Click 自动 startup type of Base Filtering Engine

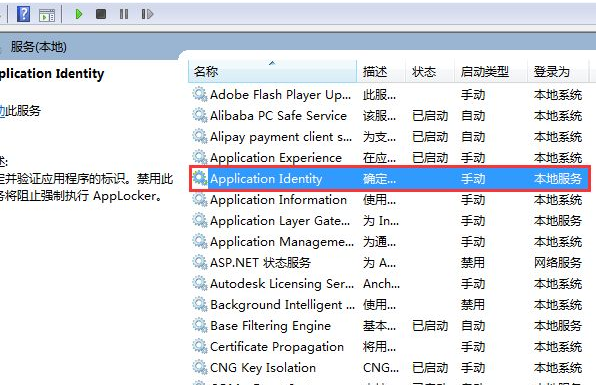pyautogui.click(x=473, y=326)
